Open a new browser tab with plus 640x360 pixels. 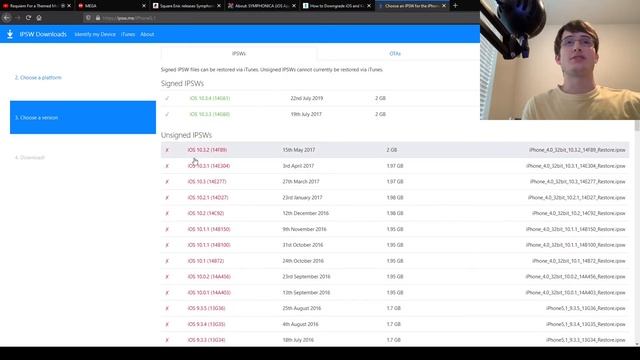tap(455, 6)
